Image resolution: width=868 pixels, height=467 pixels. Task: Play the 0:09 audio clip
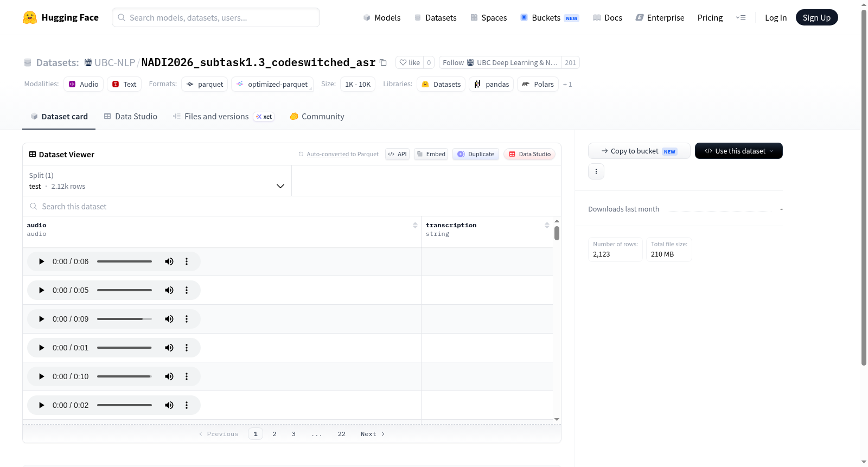pos(41,319)
